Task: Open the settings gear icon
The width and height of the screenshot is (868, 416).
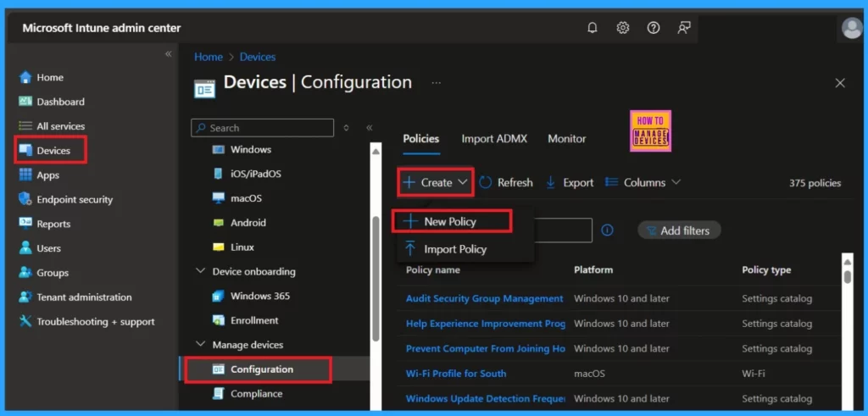Action: point(623,28)
